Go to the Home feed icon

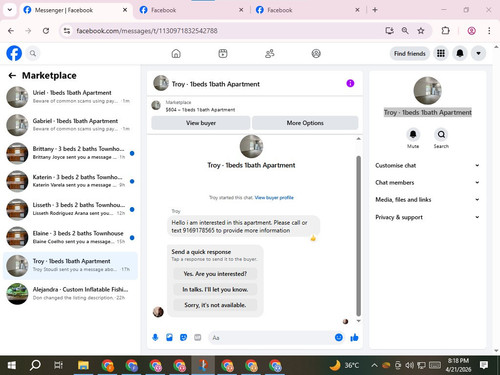176,53
